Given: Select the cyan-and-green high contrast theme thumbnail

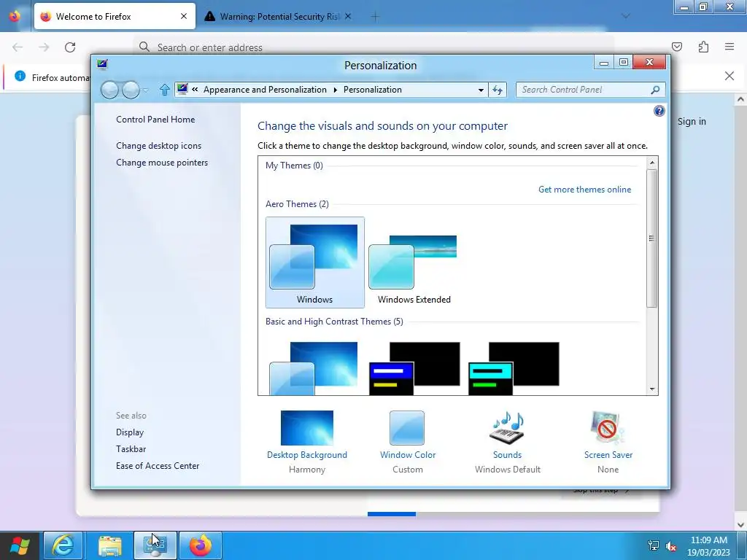Looking at the screenshot, I should [514, 368].
